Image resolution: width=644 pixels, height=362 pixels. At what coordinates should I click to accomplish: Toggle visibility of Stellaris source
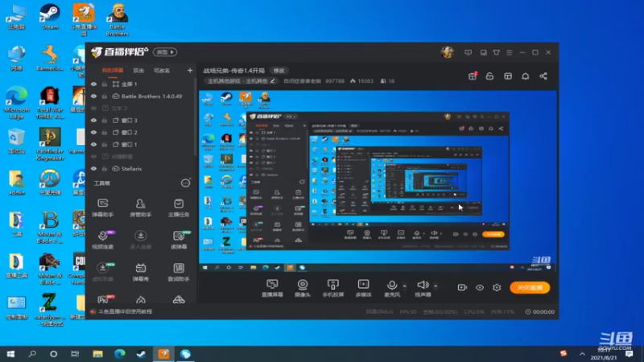tap(93, 169)
